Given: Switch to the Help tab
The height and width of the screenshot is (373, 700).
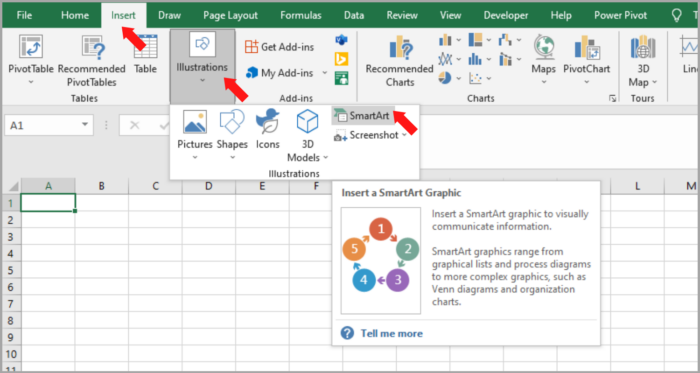Looking at the screenshot, I should pos(561,16).
